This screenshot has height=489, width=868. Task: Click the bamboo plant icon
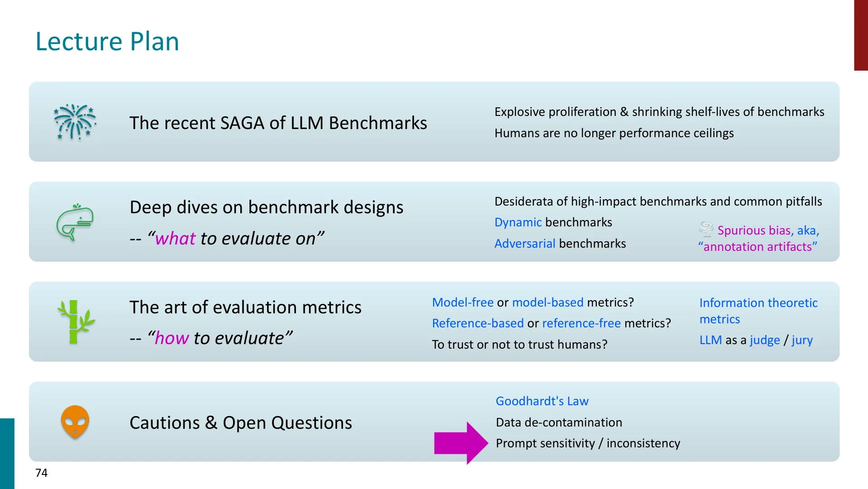pos(76,321)
